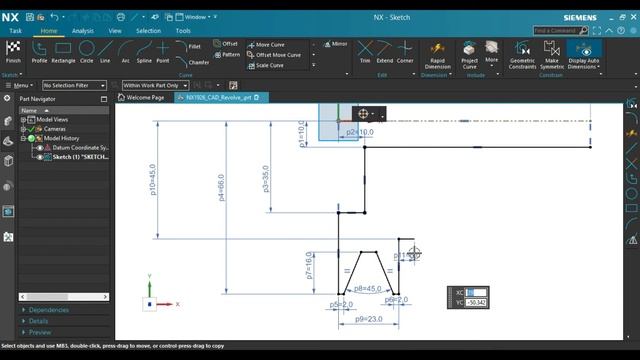Open Rapid Dimension tool
640x360 pixels.
coord(438,55)
